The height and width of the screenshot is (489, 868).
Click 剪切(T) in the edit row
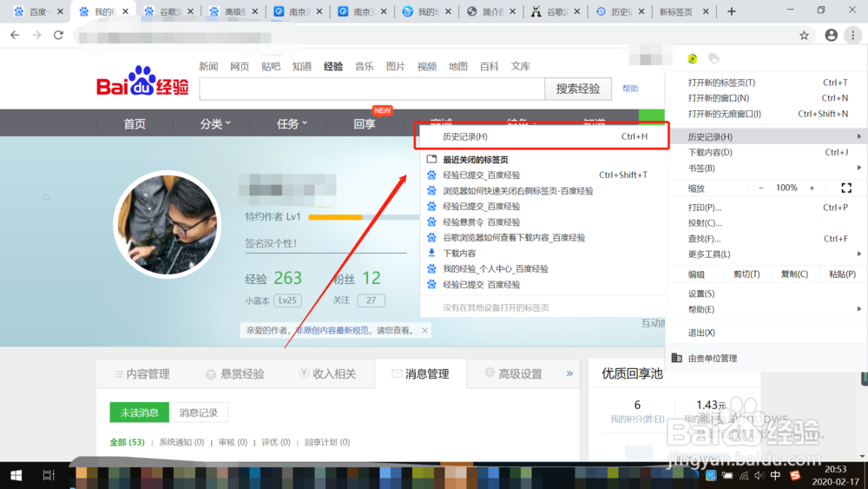tap(746, 274)
